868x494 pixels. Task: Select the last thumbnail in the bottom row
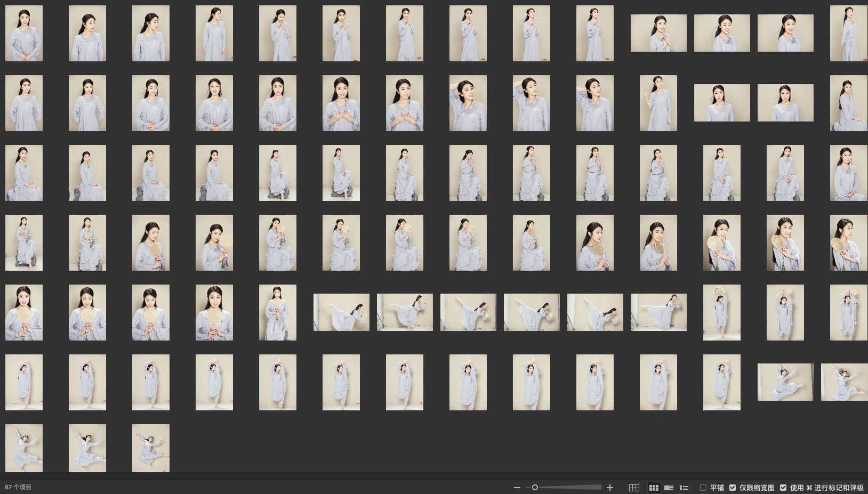click(151, 448)
